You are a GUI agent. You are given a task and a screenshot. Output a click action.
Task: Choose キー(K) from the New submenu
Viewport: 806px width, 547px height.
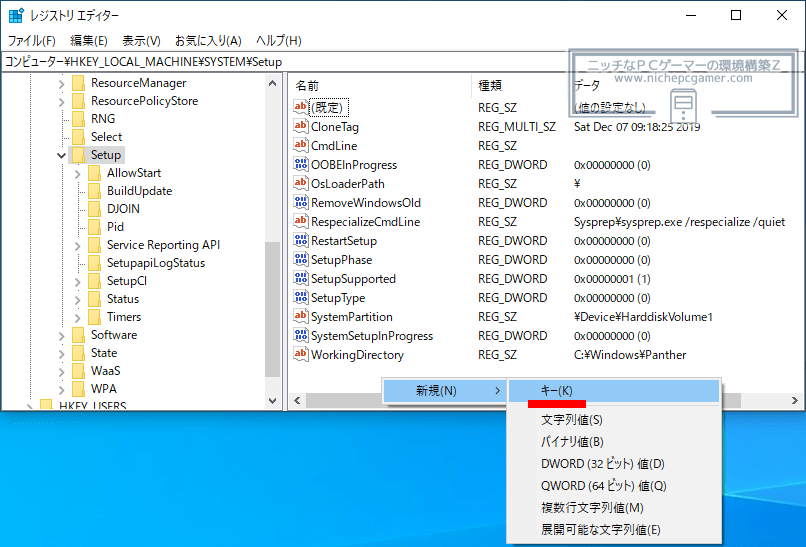[614, 391]
